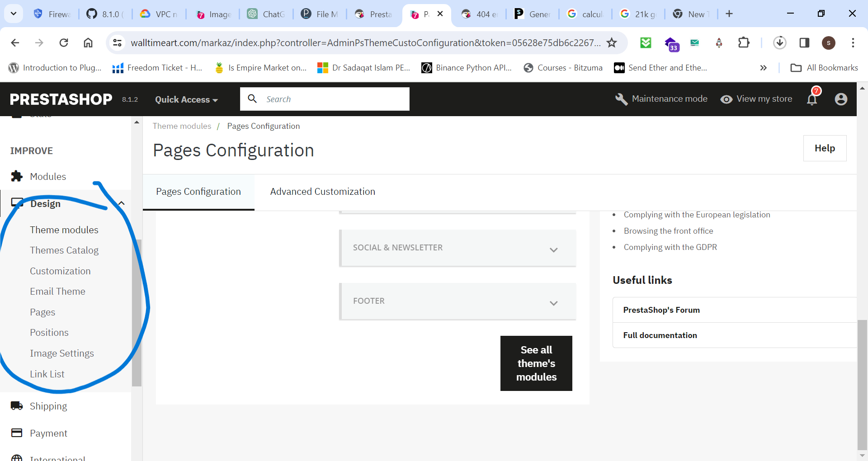Open Binance Python API bookmark

[x=467, y=68]
